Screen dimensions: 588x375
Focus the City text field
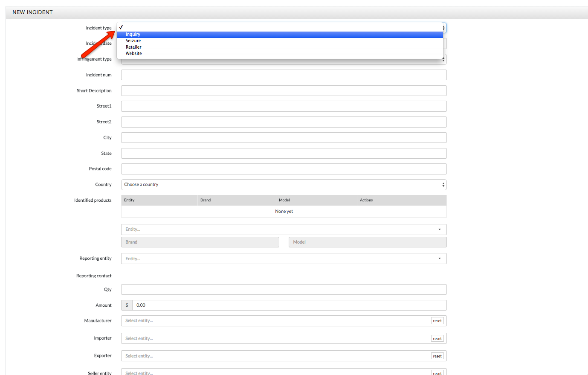(284, 138)
